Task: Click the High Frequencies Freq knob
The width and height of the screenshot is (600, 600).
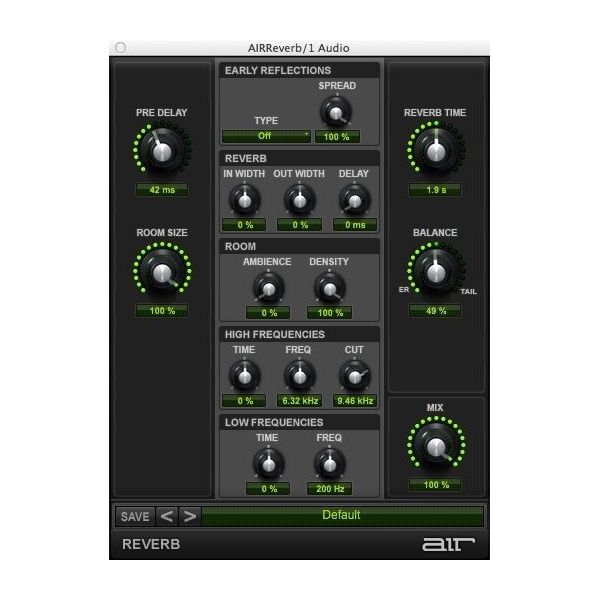Action: (300, 376)
